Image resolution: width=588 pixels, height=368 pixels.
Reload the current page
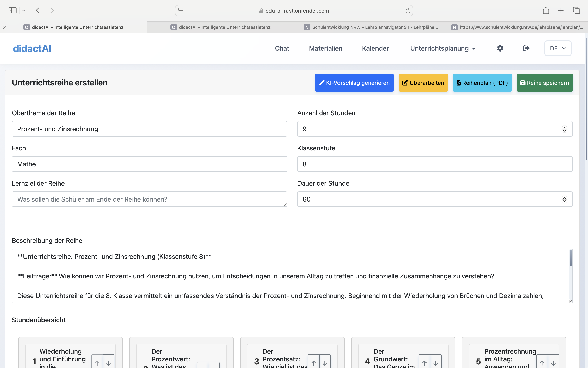tap(408, 11)
